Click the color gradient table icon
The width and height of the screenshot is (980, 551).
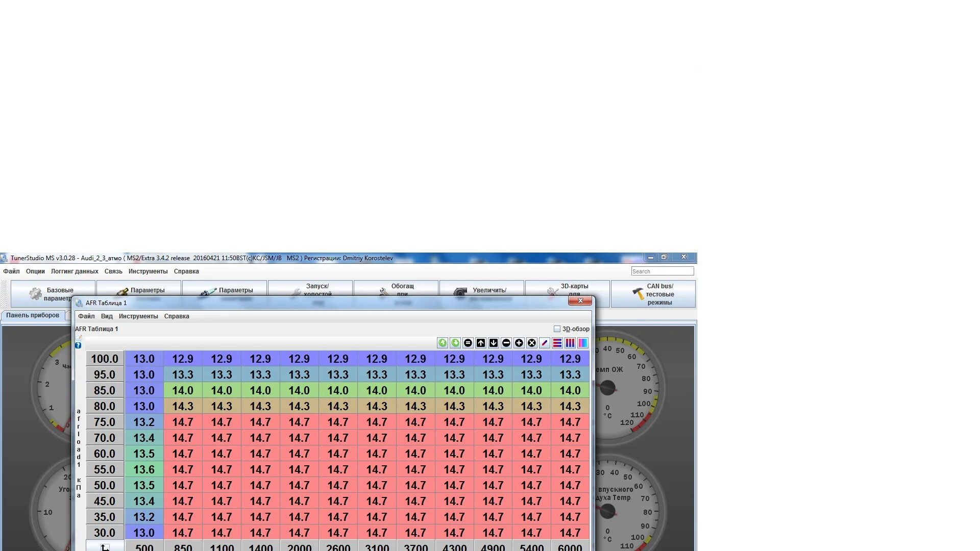[583, 343]
